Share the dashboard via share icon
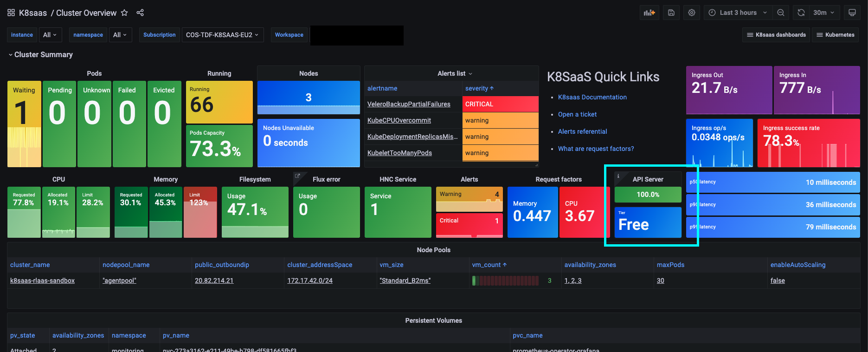868x352 pixels. pos(140,13)
